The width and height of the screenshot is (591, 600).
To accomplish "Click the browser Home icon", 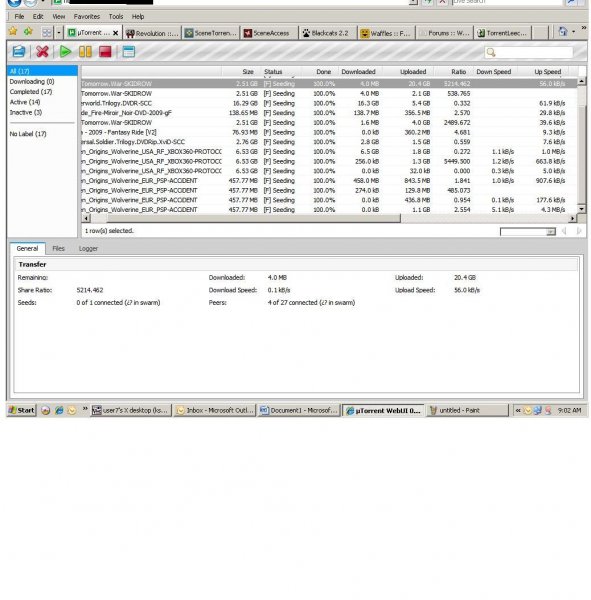I will tap(563, 32).
